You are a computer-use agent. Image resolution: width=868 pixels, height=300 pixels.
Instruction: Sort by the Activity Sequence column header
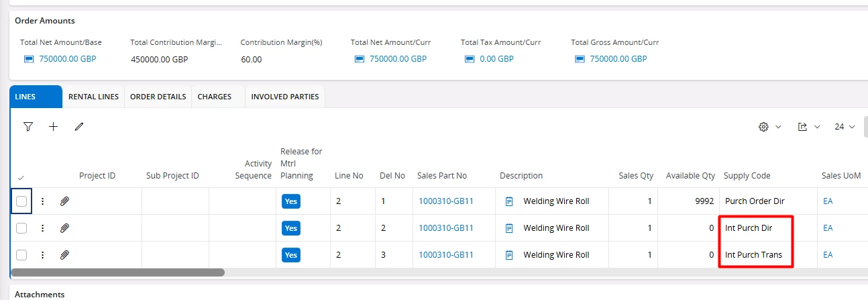coord(254,170)
